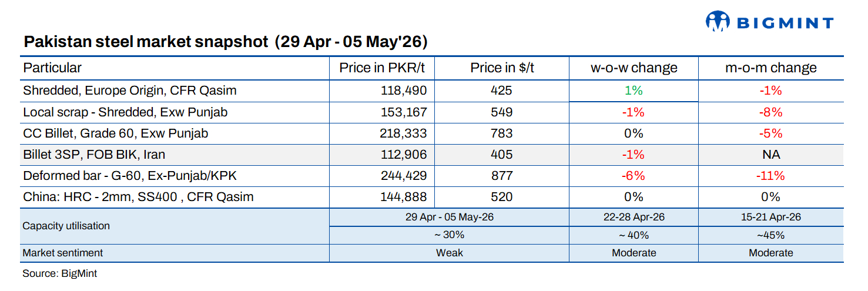The image size is (868, 291).
Task: Click the Shredded, Europe Origin, CFR Qasim row
Action: [432, 91]
